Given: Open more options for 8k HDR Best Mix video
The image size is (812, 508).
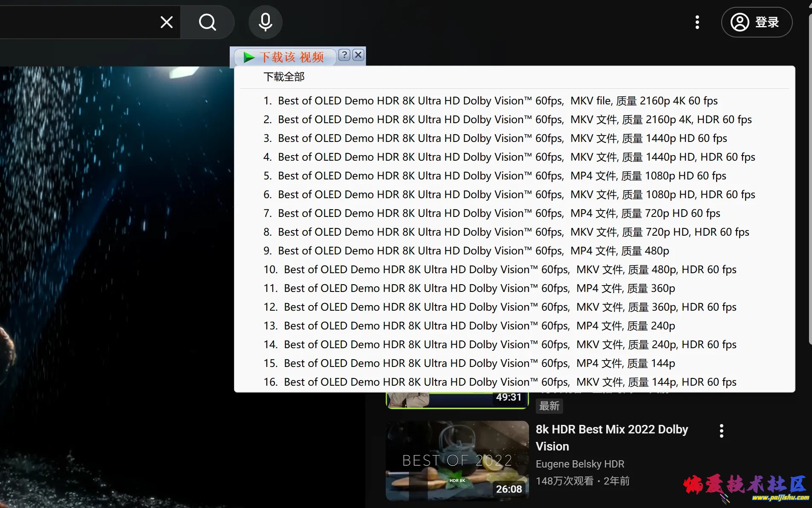Looking at the screenshot, I should click(x=721, y=431).
